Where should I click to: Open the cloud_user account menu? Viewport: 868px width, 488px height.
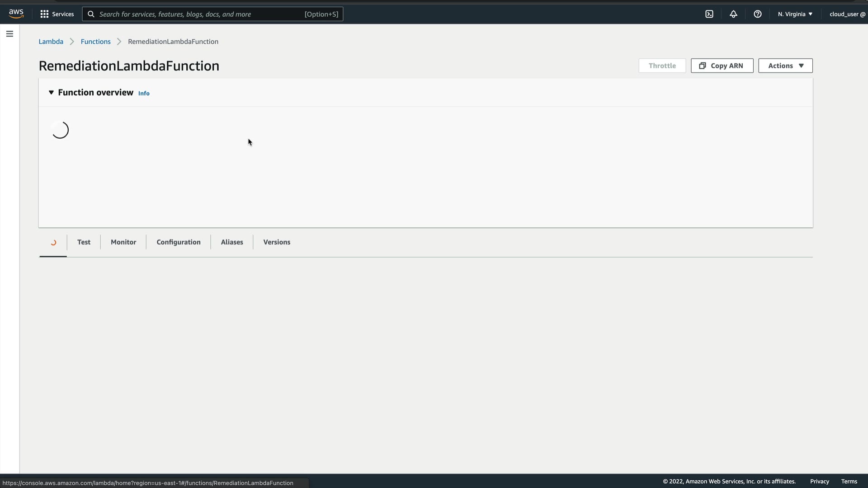(847, 14)
